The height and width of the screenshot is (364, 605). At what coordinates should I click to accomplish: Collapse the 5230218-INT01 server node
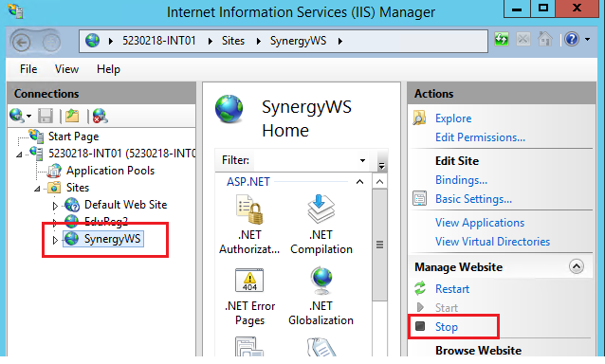point(19,155)
